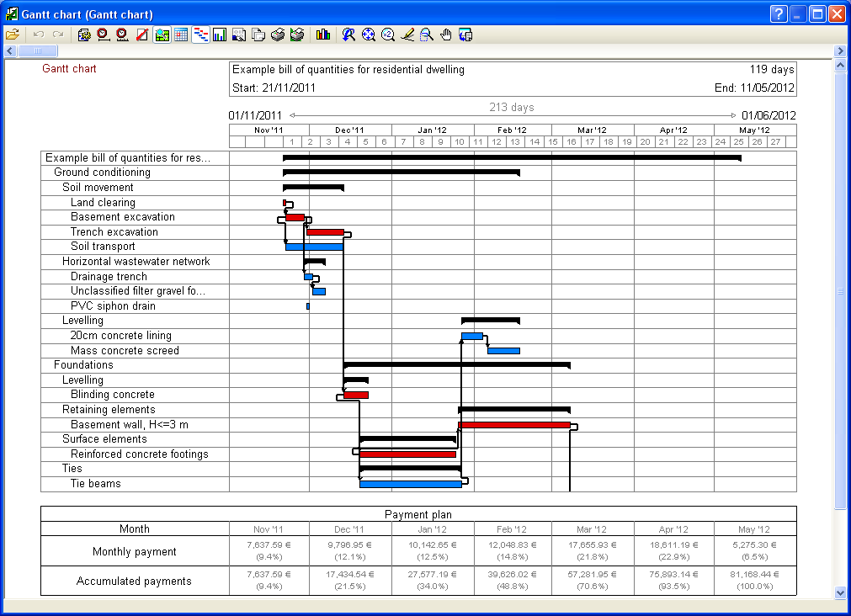Click the redraw magnifier icon
The width and height of the screenshot is (851, 616).
click(x=349, y=35)
